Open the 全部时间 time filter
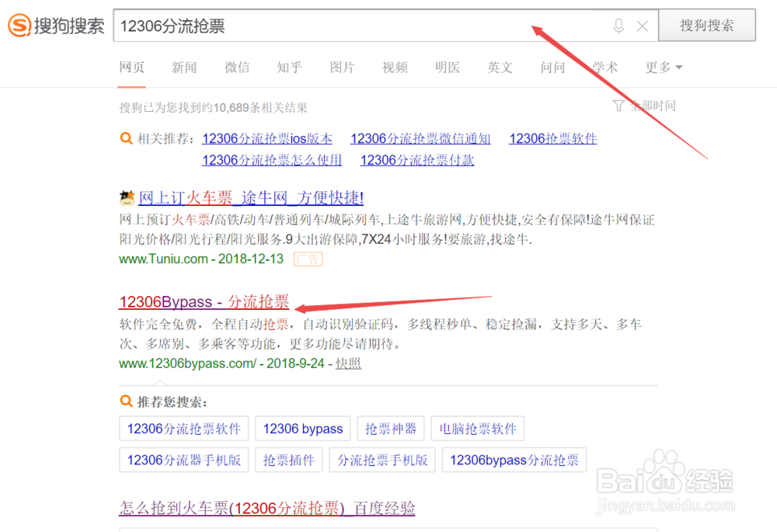The width and height of the screenshot is (777, 532). pyautogui.click(x=653, y=106)
